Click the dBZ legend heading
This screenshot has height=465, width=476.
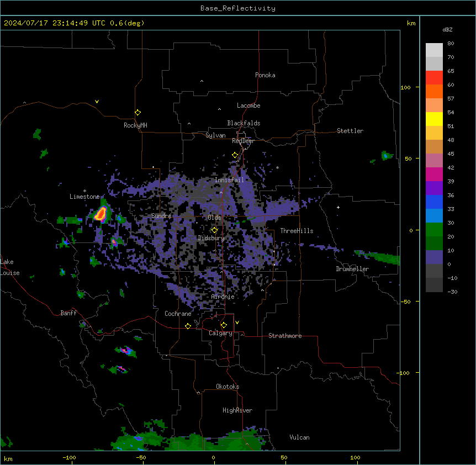click(x=447, y=30)
